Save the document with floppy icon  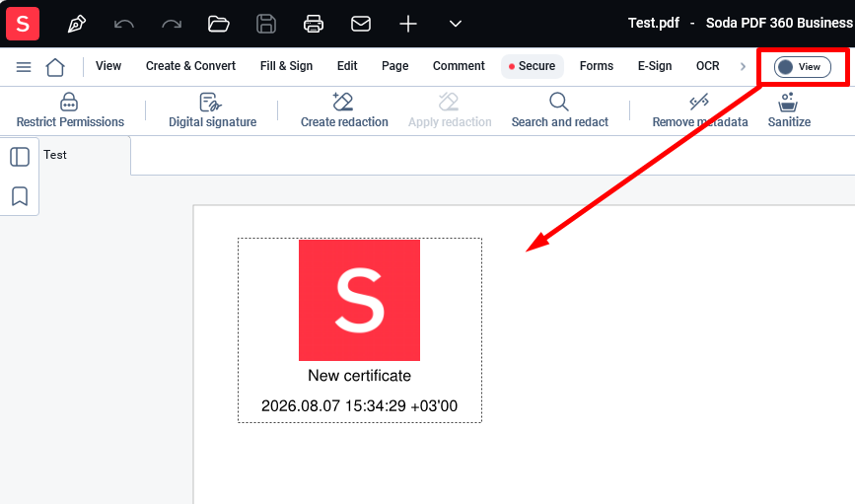(x=266, y=24)
